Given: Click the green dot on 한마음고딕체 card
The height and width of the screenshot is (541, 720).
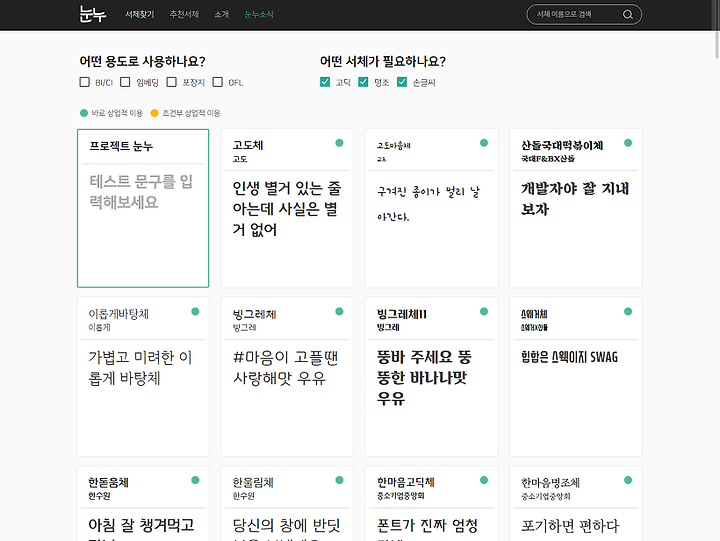Looking at the screenshot, I should coord(484,480).
